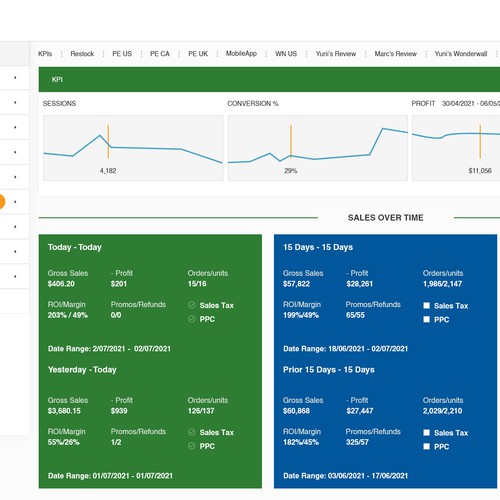Click the orange marker in Profit chart
Image resolution: width=500 pixels, height=500 pixels.
pyautogui.click(x=480, y=141)
